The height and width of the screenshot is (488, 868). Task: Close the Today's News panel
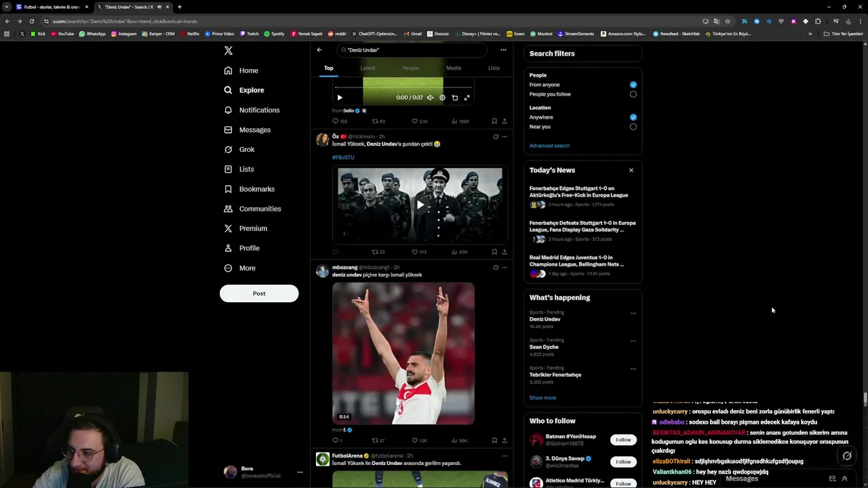[x=631, y=170]
